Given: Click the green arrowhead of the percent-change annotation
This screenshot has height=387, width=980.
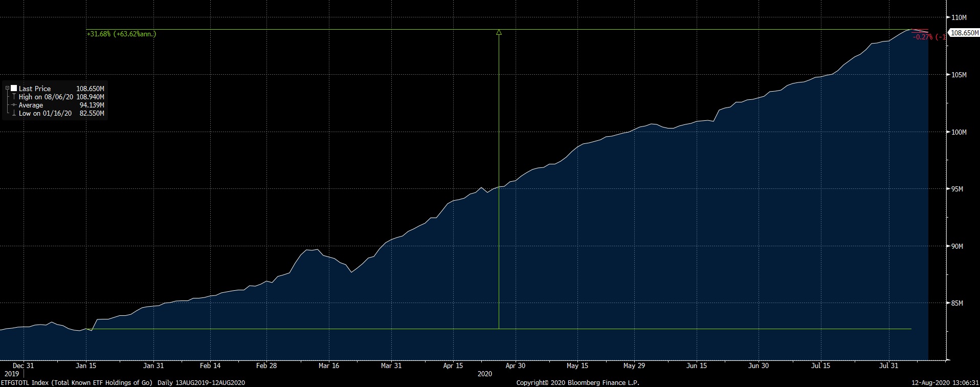Looking at the screenshot, I should coord(499,33).
